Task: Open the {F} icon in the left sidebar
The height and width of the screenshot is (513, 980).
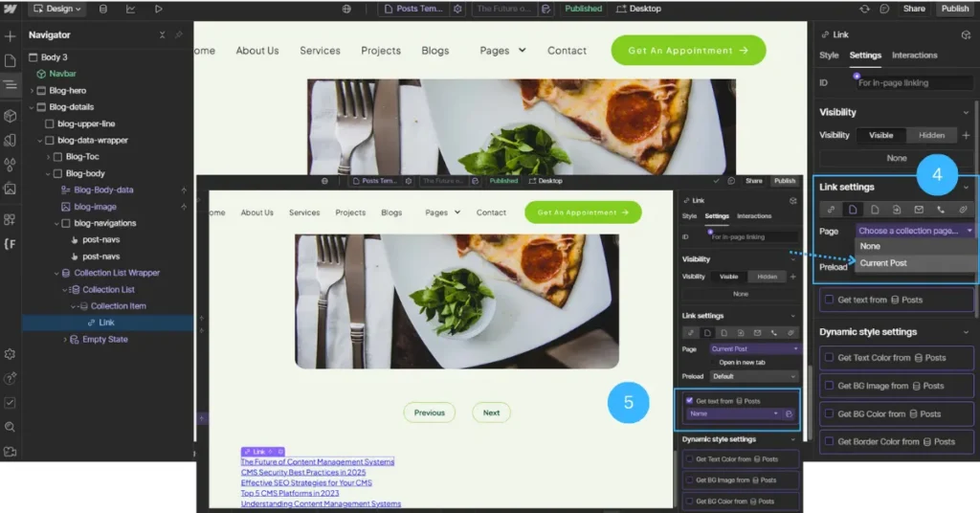Action: 10,244
